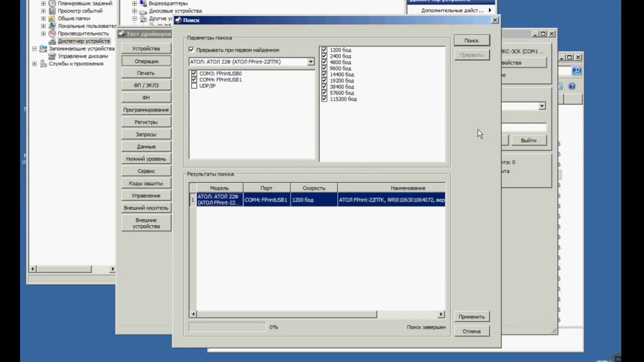644x362 pixels.
Task: Click the Производительность icon
Action: (52, 33)
